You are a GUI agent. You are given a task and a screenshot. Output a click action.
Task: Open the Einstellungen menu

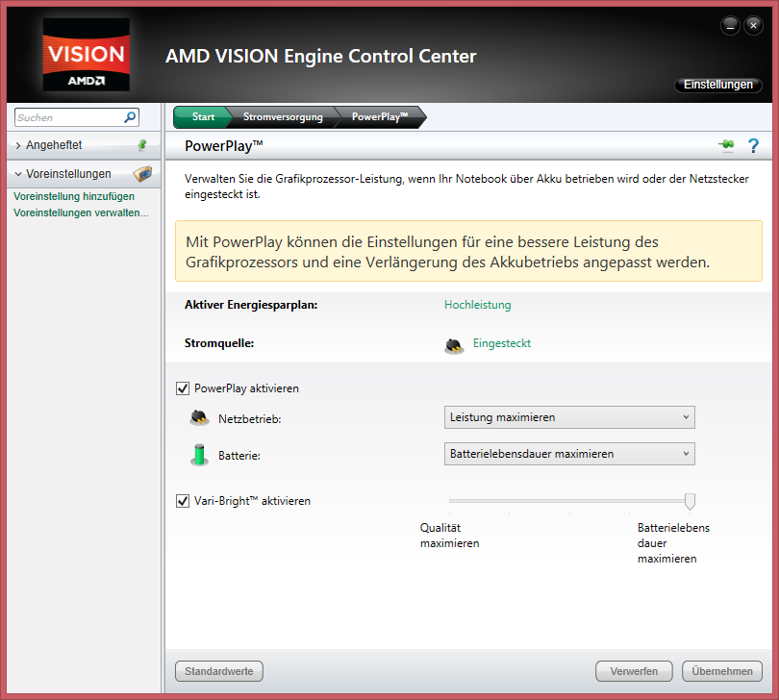[x=717, y=85]
